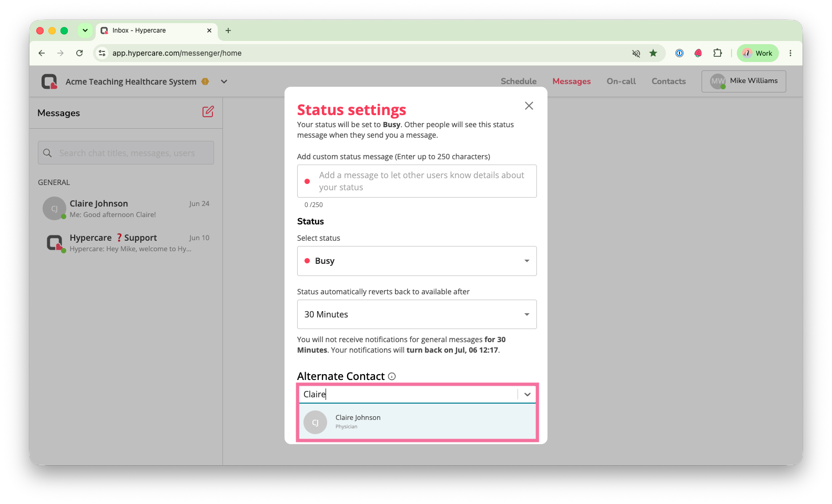Open Mike Williams profile menu
This screenshot has width=832, height=504.
point(744,81)
